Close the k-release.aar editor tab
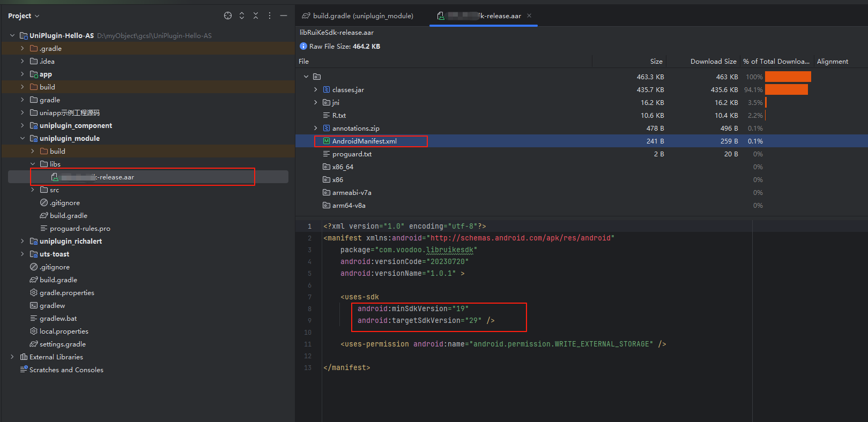The height and width of the screenshot is (422, 868). pyautogui.click(x=529, y=16)
